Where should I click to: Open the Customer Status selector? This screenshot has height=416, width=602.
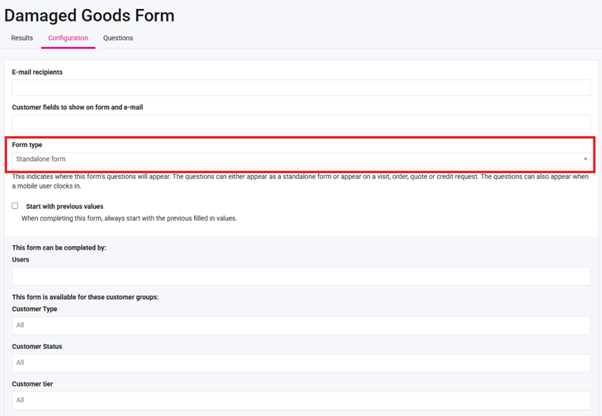[300, 362]
